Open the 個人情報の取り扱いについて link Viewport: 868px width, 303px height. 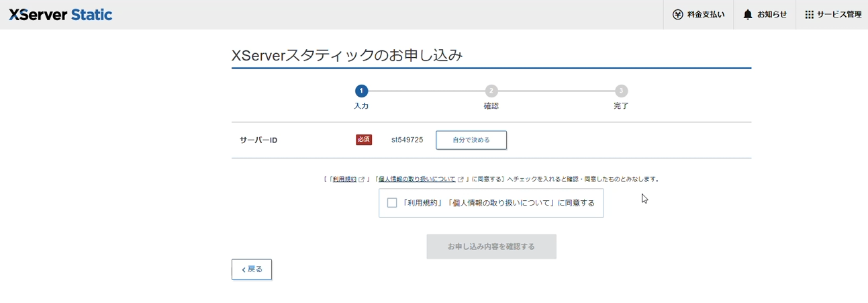point(417,179)
